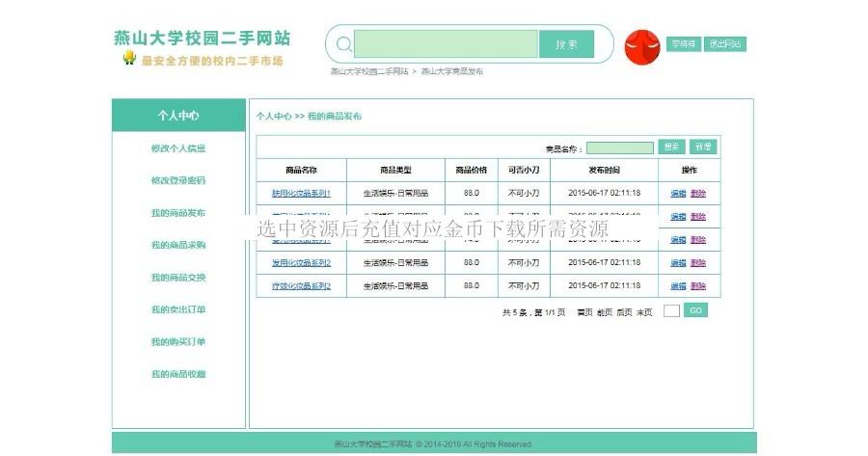Click the GO pagination button
The width and height of the screenshot is (868, 456).
pyautogui.click(x=695, y=310)
